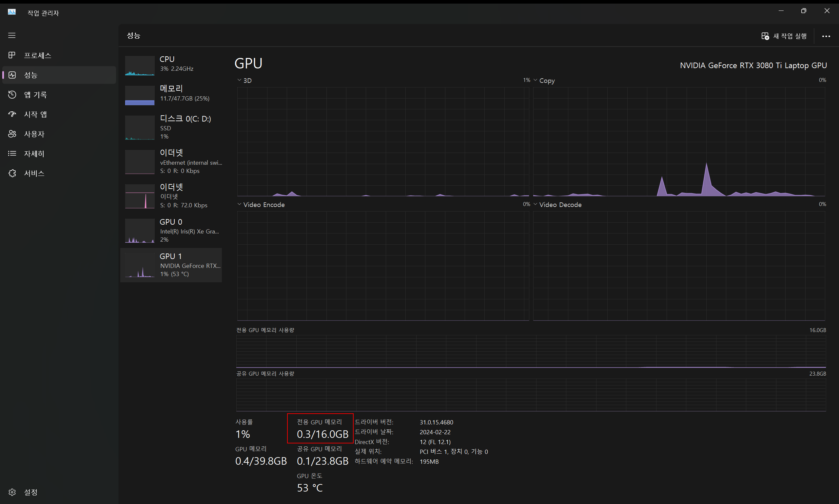The height and width of the screenshot is (504, 839).
Task: Click the three-dot more options icon
Action: [826, 36]
